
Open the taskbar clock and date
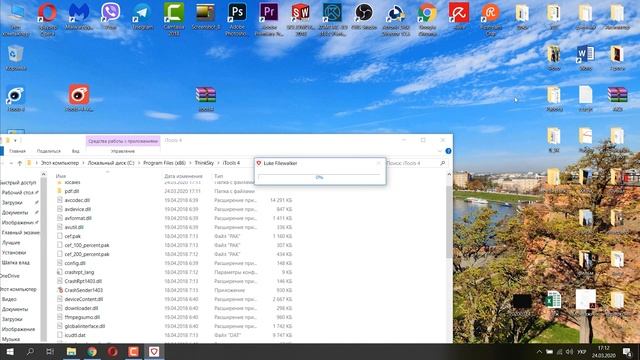click(604, 351)
